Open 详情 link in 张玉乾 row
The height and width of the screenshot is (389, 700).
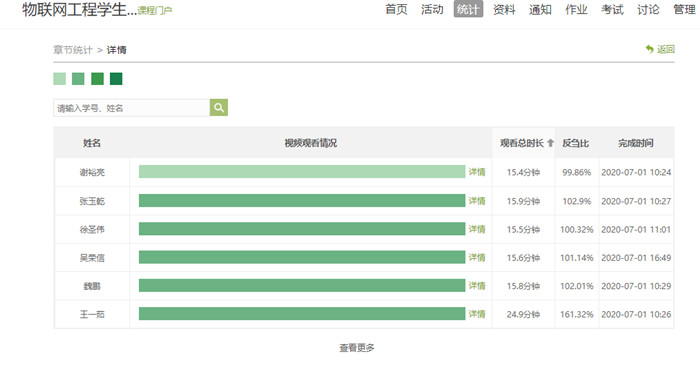477,201
